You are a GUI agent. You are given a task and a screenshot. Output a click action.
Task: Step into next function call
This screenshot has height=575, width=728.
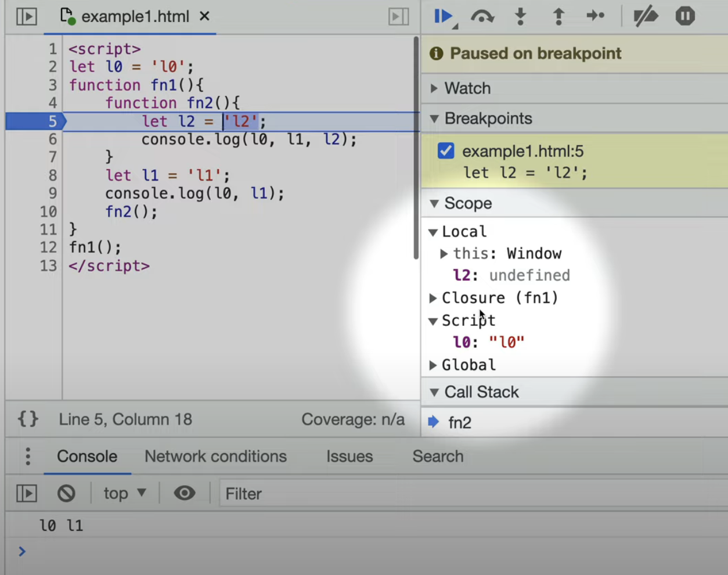click(x=521, y=16)
